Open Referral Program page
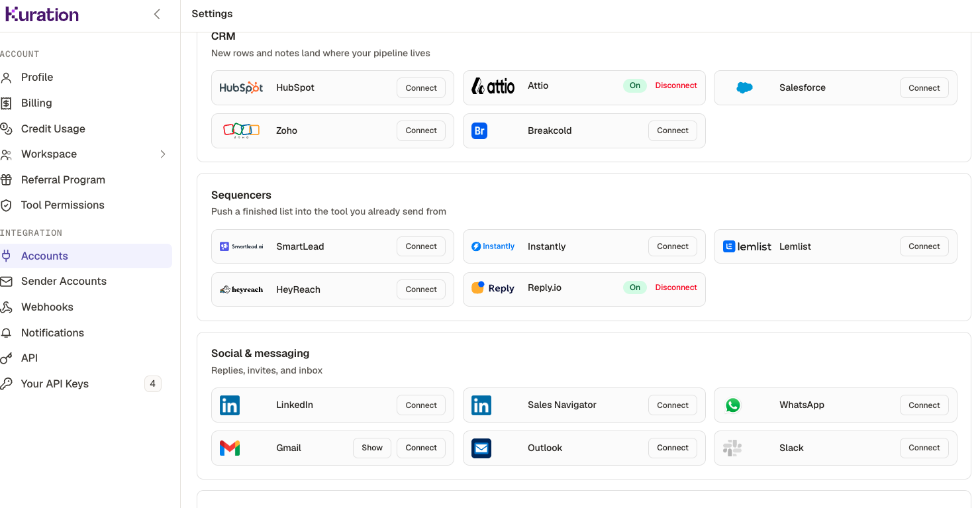Image resolution: width=980 pixels, height=508 pixels. [x=63, y=180]
